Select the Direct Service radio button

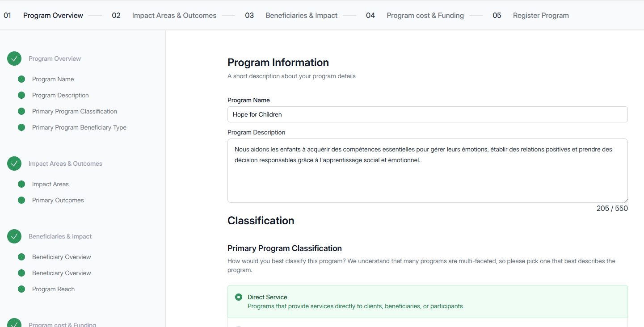(239, 297)
